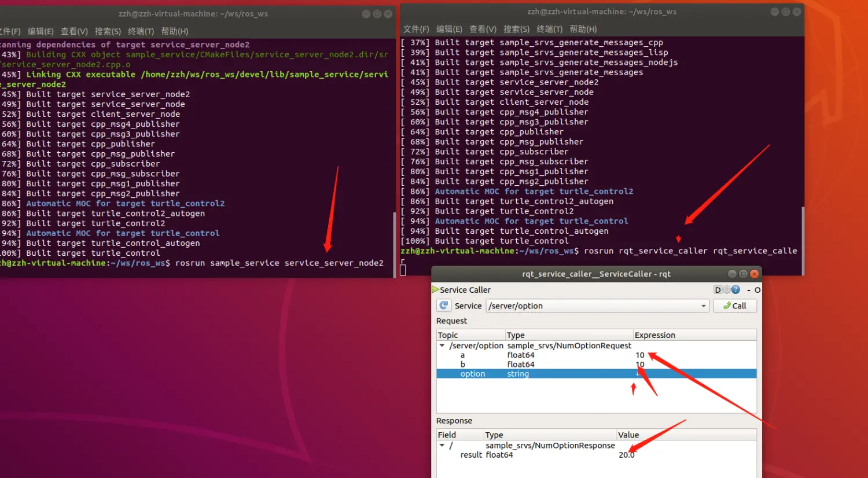This screenshot has height=478, width=868.
Task: Click the rqt_service_caller__ServiceCaller title bar
Action: pos(596,274)
